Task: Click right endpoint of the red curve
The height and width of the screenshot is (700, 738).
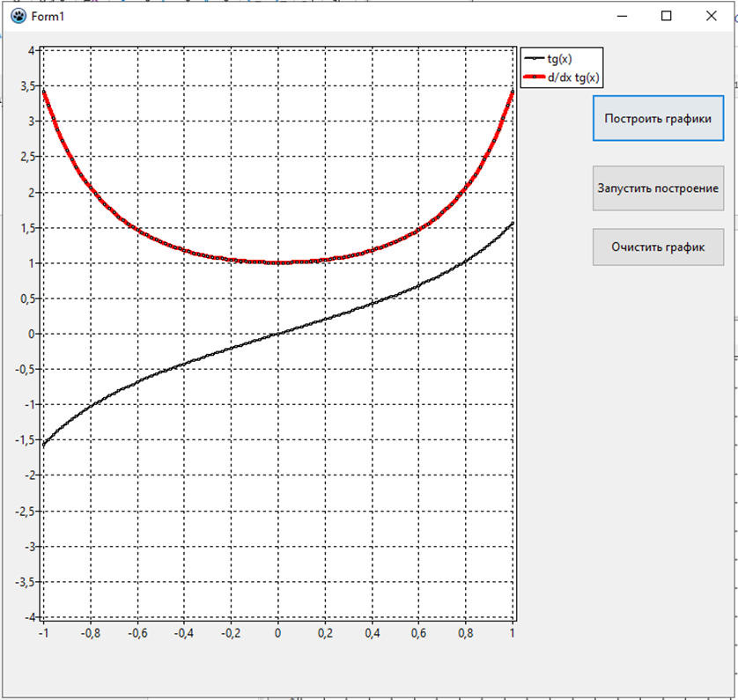Action: pyautogui.click(x=513, y=91)
